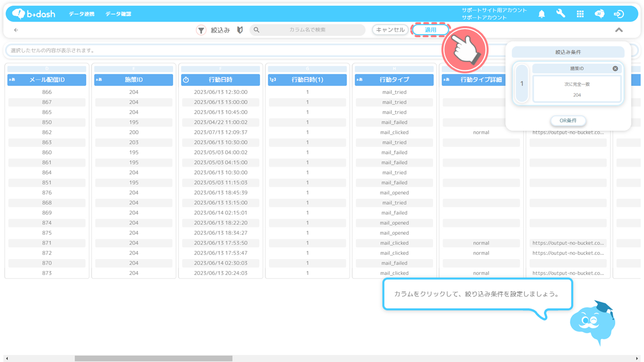
Task: Click the キャンセル button
Action: pos(390,30)
